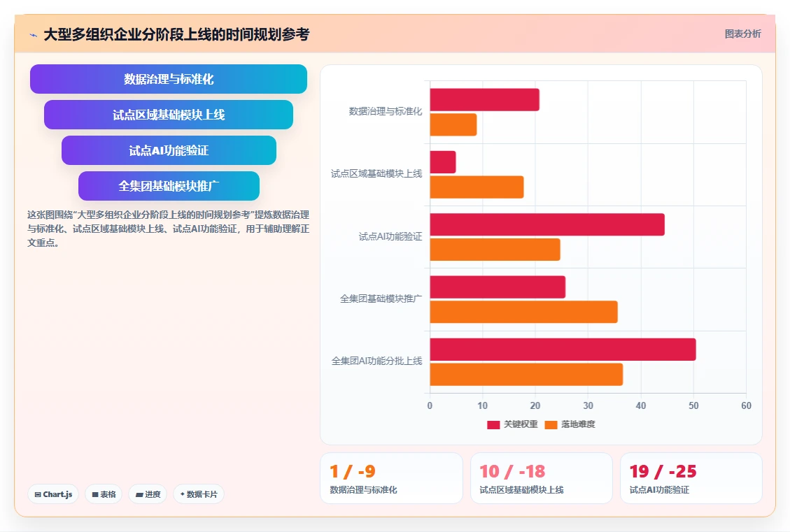The height and width of the screenshot is (532, 790).
Task: Click orange bar for 数据治理与标准化
Action: pyautogui.click(x=453, y=124)
